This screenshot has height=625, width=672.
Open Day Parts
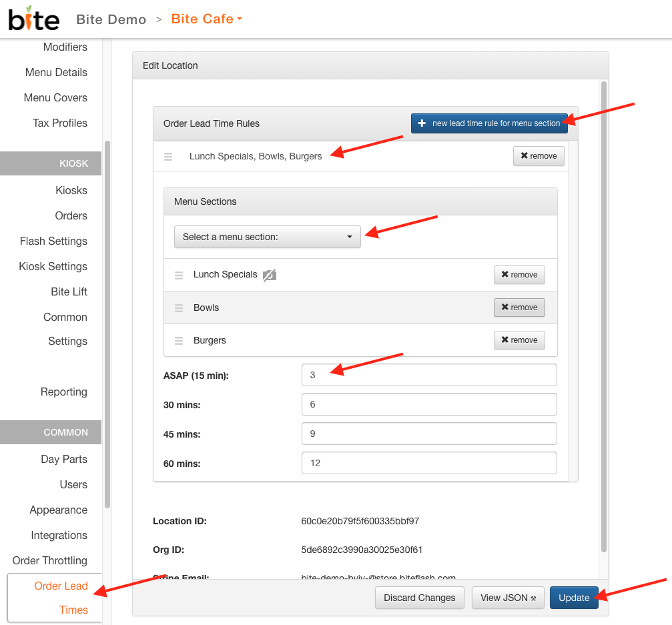click(64, 459)
